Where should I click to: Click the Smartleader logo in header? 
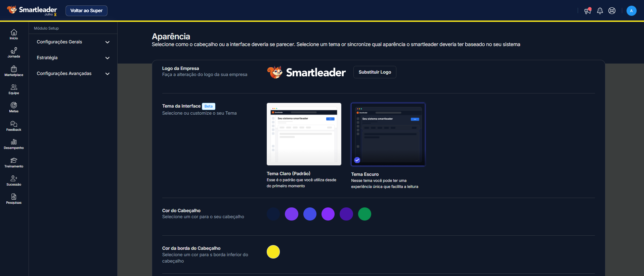coord(32,10)
